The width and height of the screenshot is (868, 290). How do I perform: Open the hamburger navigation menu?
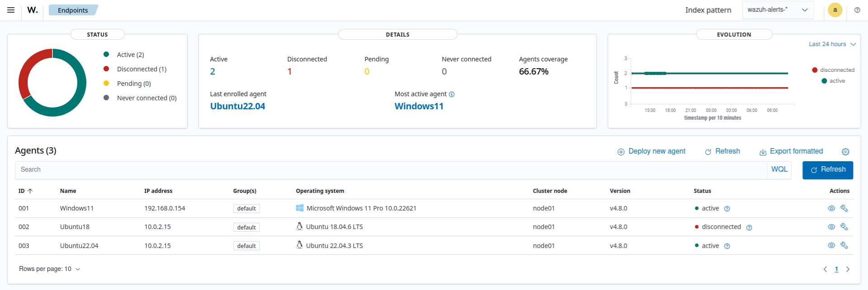click(x=11, y=10)
